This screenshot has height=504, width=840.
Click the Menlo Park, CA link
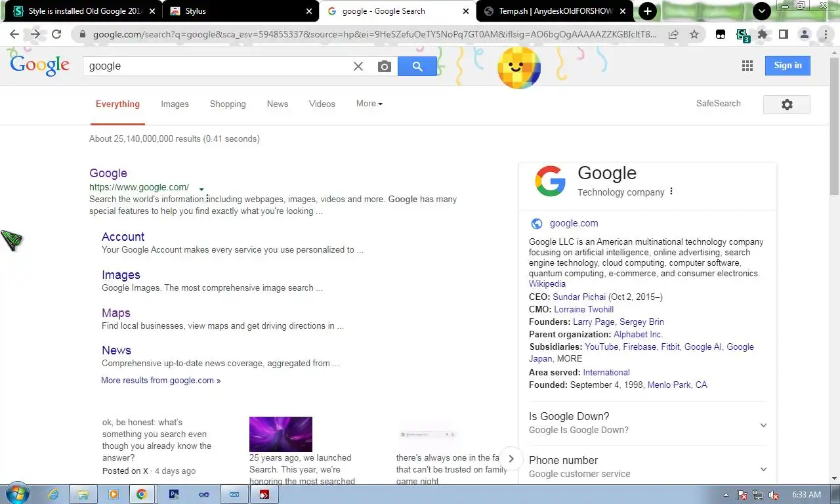point(677,385)
